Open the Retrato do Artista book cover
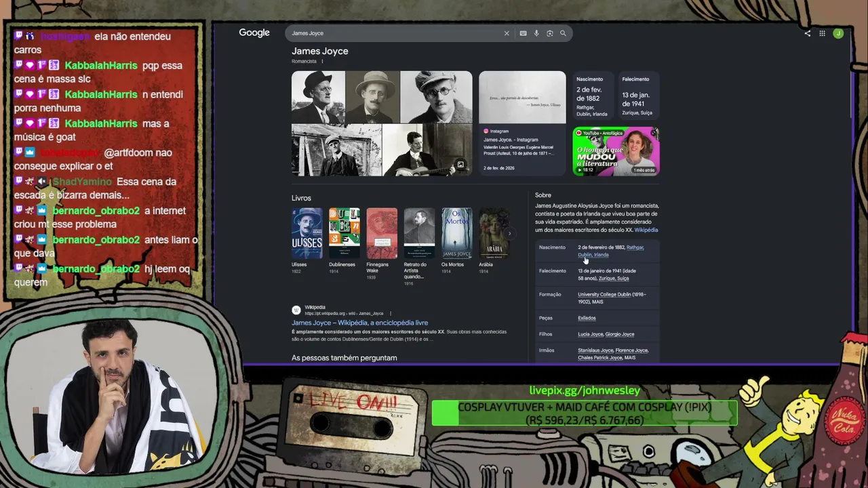 [x=419, y=233]
